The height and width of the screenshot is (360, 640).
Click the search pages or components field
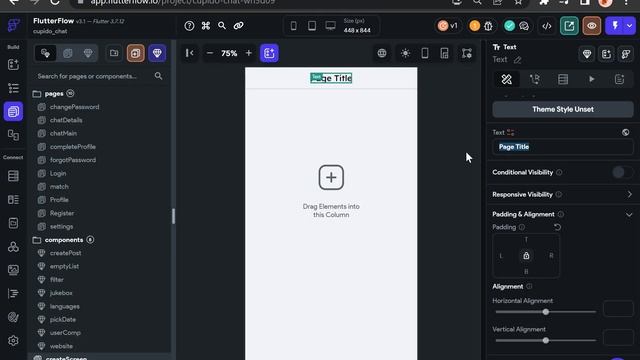tap(100, 76)
